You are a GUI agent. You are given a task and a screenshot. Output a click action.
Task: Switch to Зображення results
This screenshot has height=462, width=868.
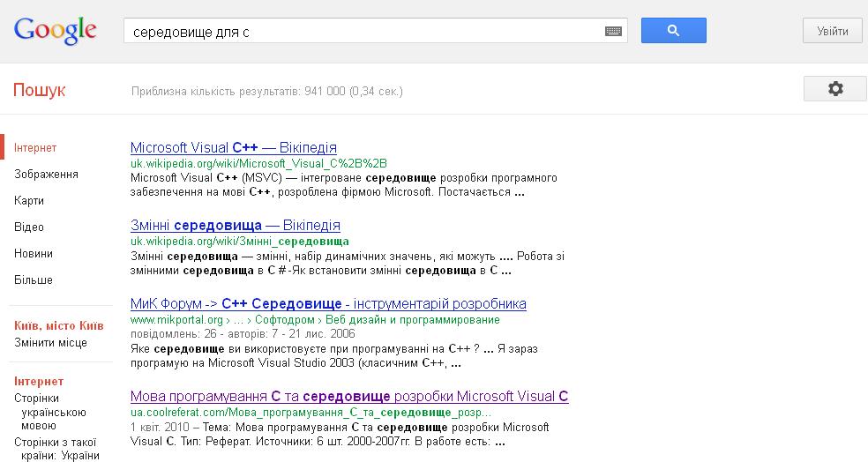tap(46, 175)
